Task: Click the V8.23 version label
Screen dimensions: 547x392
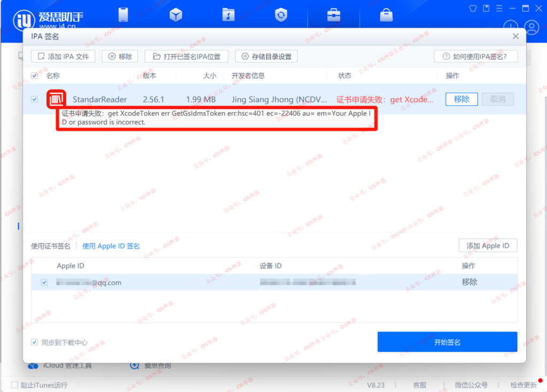Action: coord(376,385)
